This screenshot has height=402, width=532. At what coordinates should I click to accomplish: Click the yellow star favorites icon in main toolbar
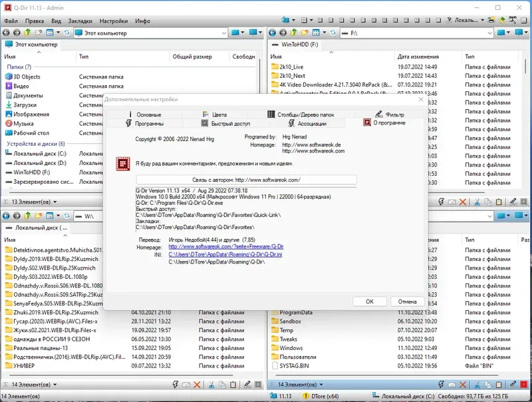click(x=501, y=21)
